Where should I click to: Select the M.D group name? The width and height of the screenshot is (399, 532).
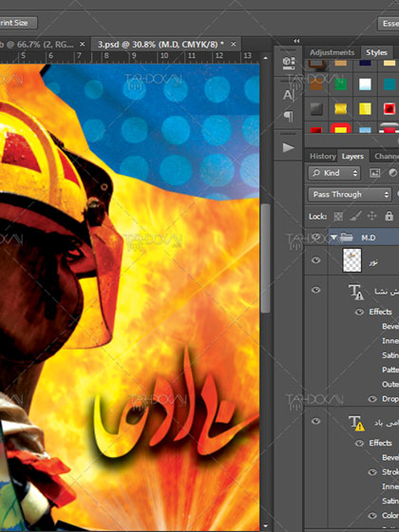coord(369,237)
